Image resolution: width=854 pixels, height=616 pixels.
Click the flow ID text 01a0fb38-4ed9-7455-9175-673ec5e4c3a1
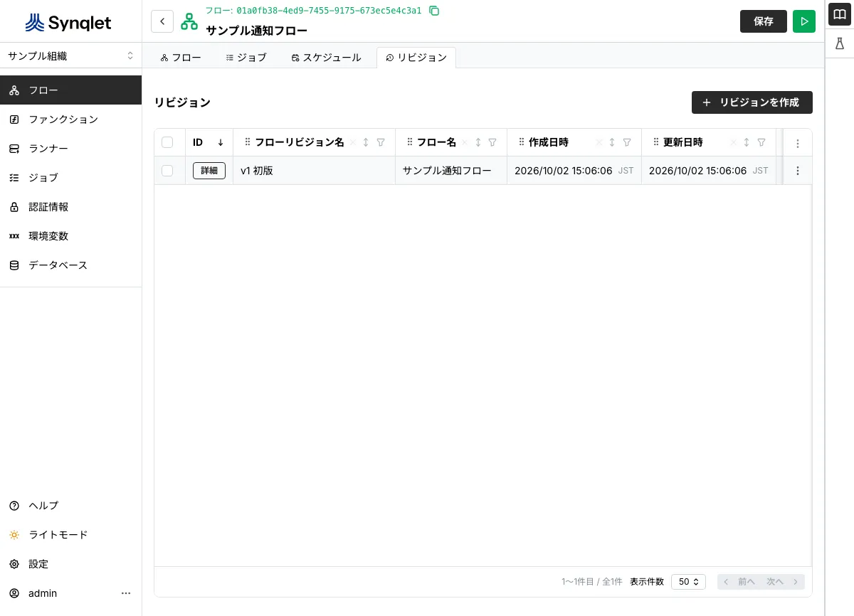click(x=329, y=11)
